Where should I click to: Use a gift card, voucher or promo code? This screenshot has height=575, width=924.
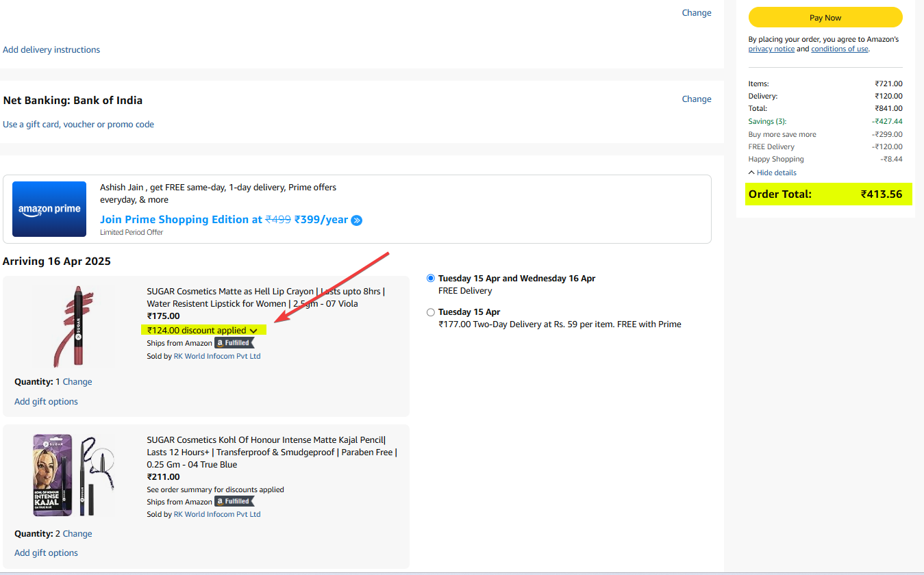pos(79,125)
